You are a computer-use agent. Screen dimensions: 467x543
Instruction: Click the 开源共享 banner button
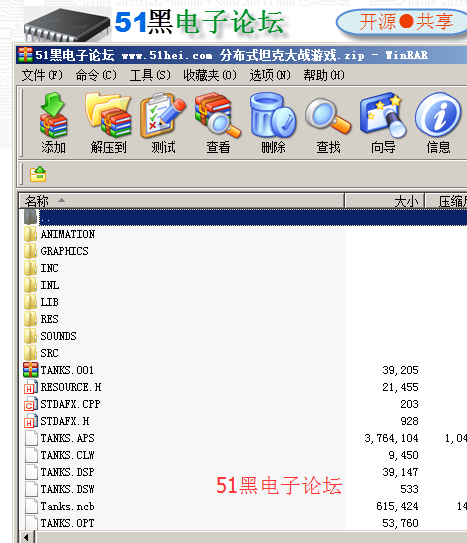pyautogui.click(x=405, y=22)
